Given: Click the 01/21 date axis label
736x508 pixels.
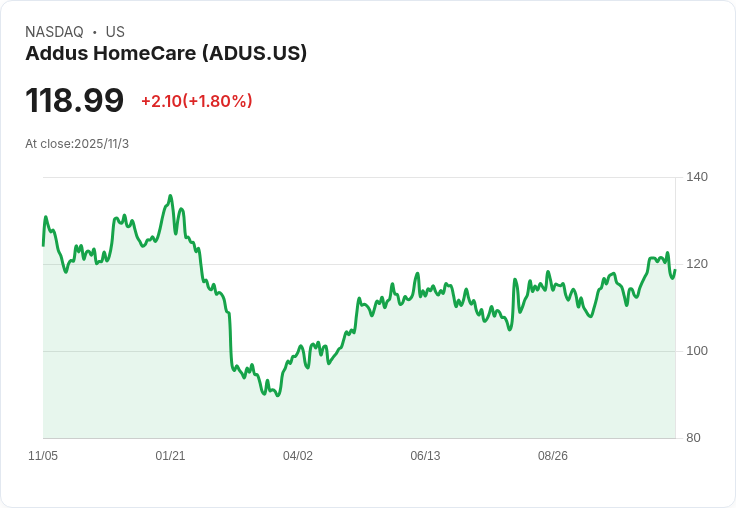Looking at the screenshot, I should (x=170, y=456).
